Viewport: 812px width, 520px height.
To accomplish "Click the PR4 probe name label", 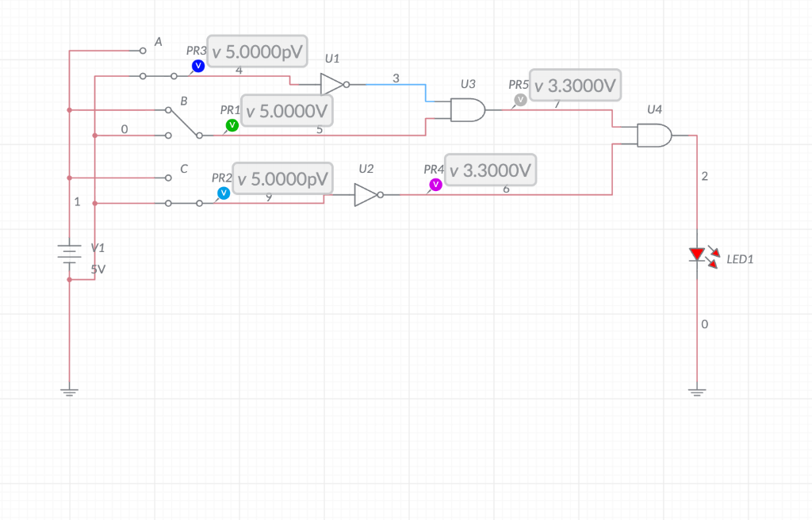I will click(434, 170).
